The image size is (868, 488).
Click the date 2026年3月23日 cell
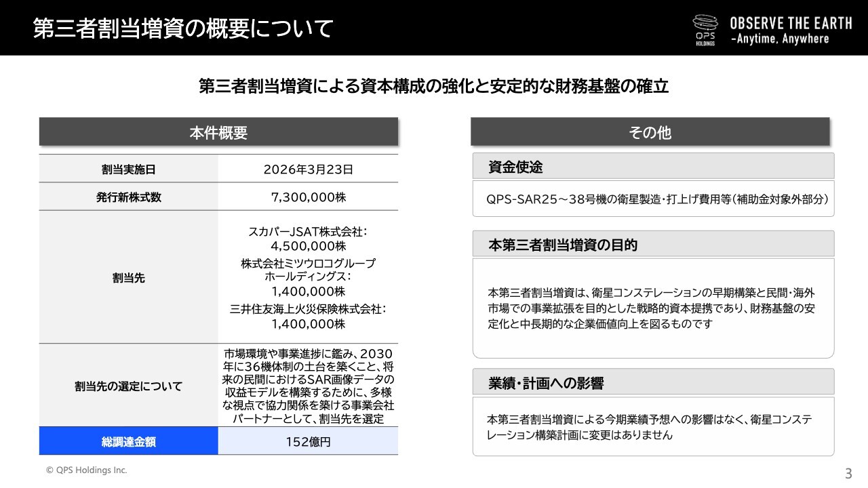click(x=308, y=169)
